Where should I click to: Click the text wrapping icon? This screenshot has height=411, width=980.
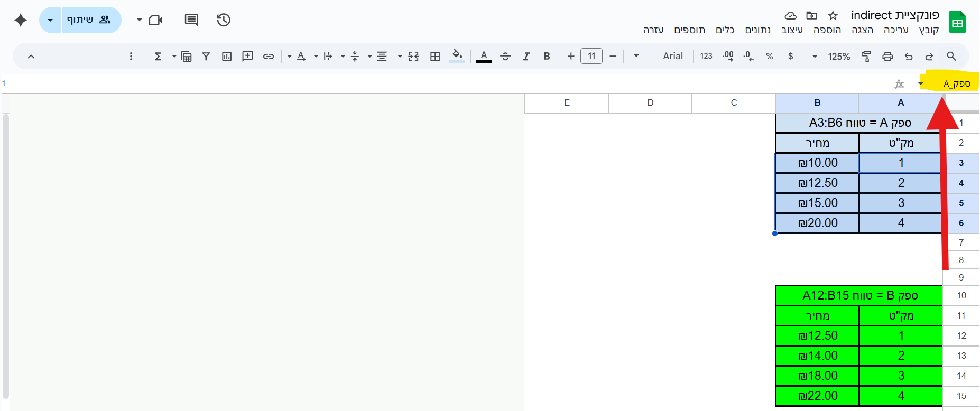[x=328, y=56]
